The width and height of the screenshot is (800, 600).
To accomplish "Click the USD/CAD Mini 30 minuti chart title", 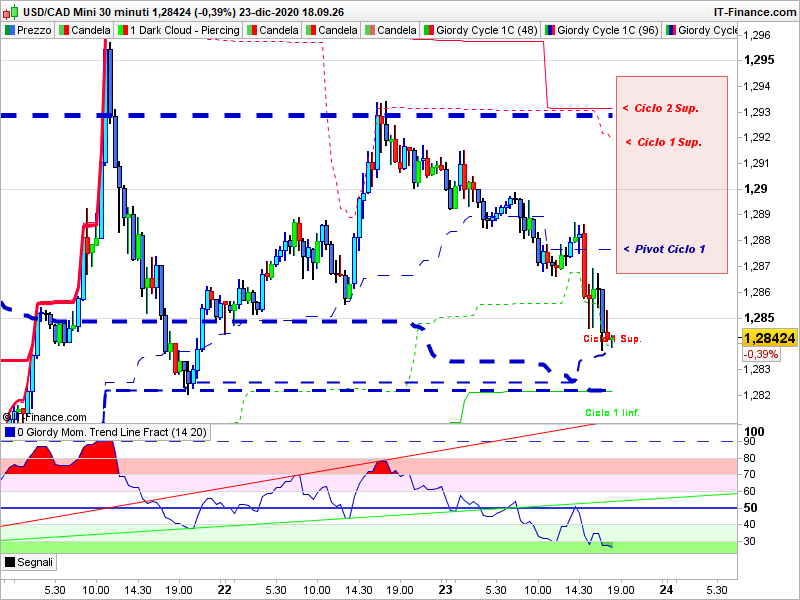I will (x=183, y=12).
